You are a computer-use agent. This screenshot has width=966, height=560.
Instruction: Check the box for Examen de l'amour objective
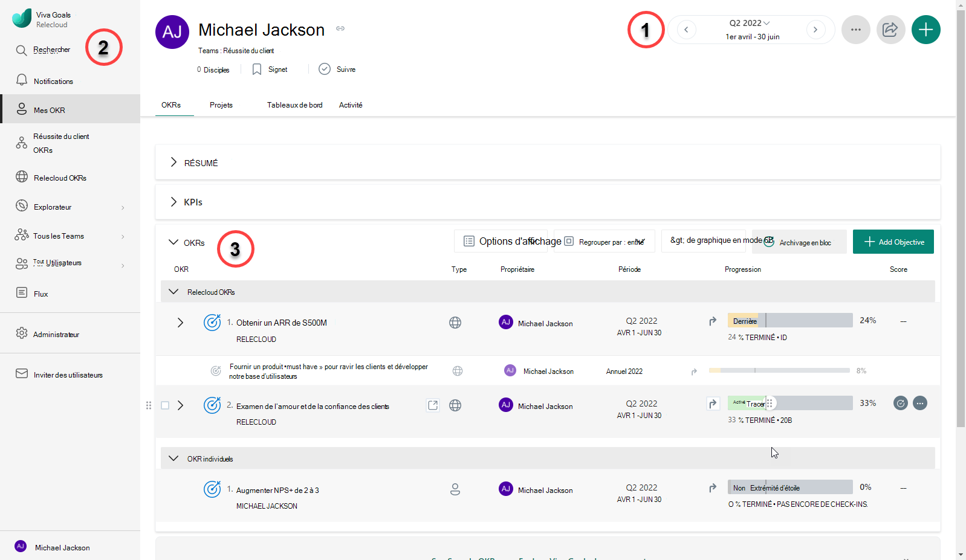coord(165,405)
